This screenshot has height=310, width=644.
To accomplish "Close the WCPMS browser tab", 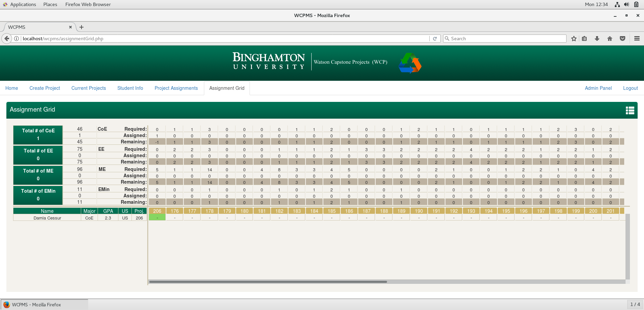I will (x=70, y=27).
